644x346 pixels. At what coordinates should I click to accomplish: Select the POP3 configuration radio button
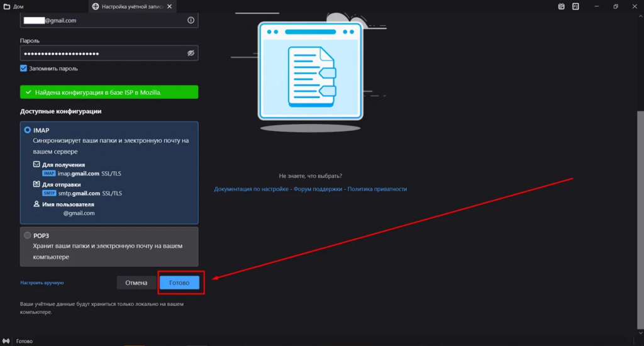28,235
